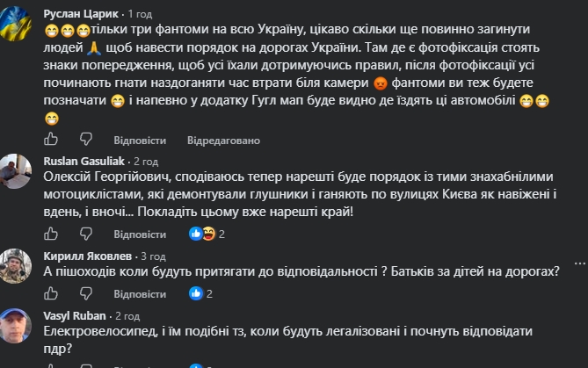The width and height of the screenshot is (588, 368).
Task: Reply to Ruslan Gasuliak via Відповісти
Action: [x=140, y=235]
